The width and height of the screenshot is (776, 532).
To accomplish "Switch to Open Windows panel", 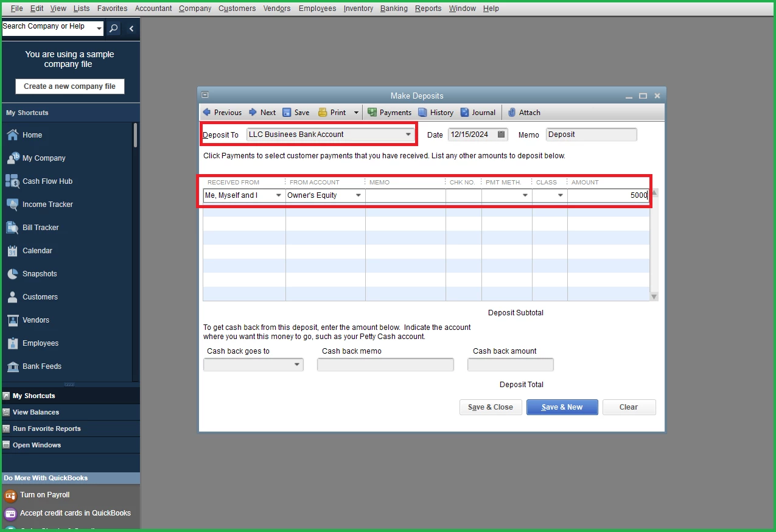I will [70, 445].
